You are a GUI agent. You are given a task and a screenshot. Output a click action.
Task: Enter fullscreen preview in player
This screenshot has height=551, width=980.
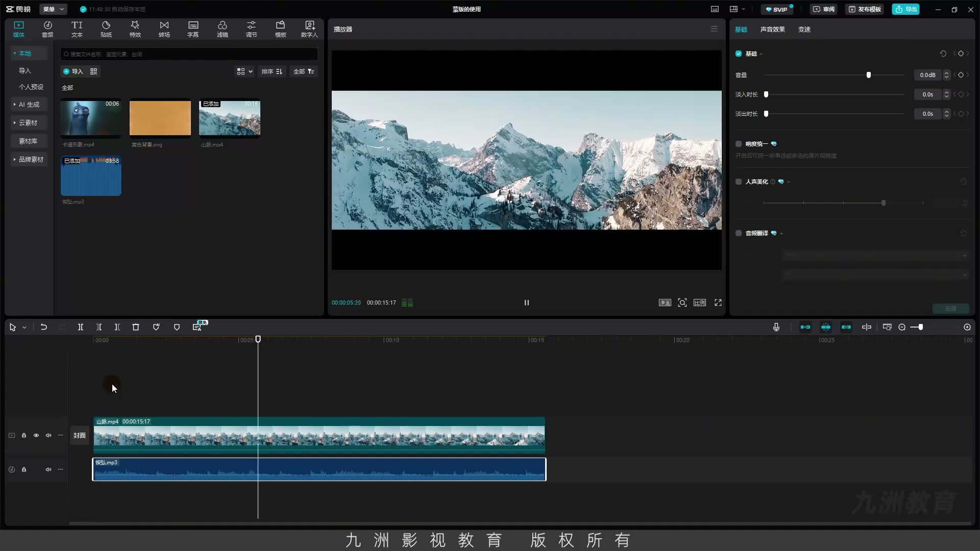pyautogui.click(x=718, y=303)
